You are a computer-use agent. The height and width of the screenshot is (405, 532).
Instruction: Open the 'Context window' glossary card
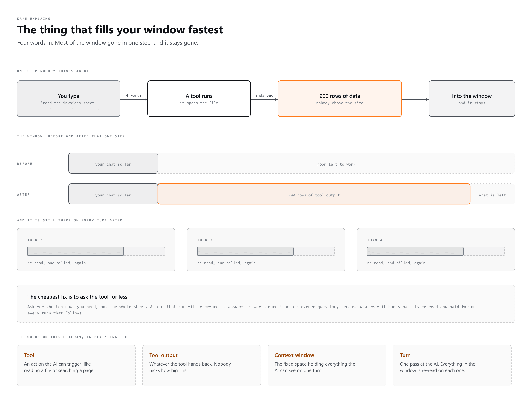click(x=327, y=365)
